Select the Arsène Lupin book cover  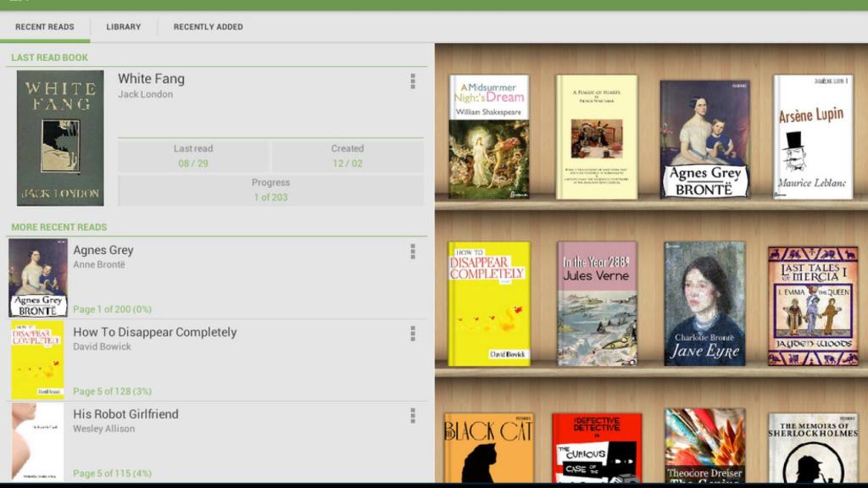[812, 138]
